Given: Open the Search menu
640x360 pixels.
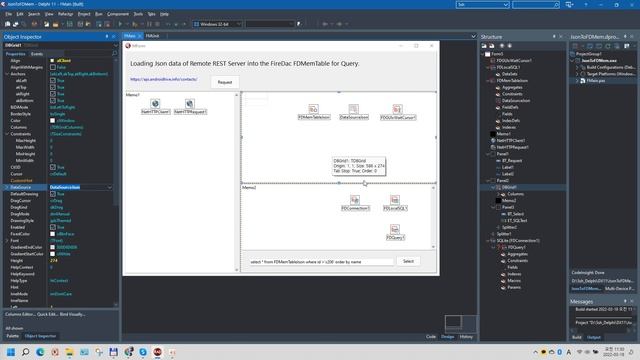Looking at the screenshot, I should (x=34, y=14).
